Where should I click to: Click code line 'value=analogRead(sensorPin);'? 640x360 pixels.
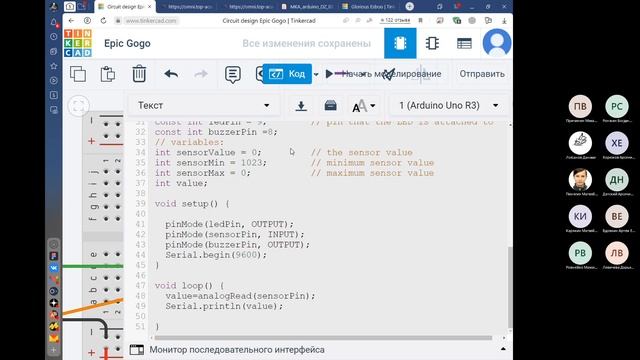coord(240,296)
